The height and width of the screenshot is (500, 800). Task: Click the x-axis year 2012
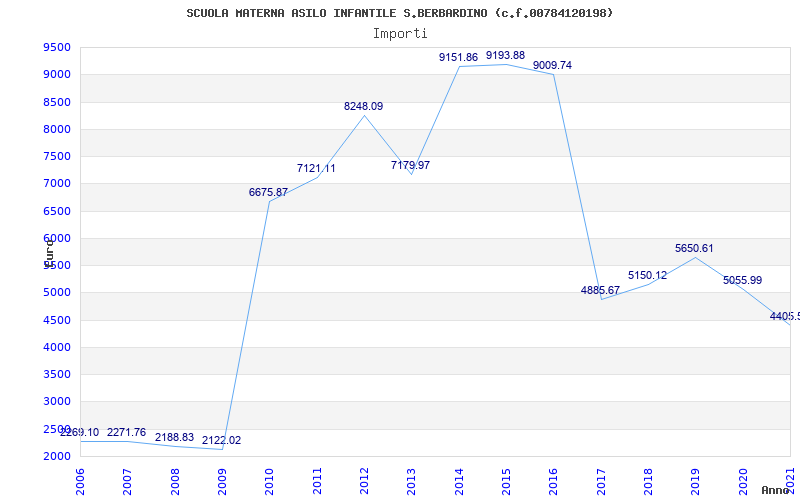[364, 482]
